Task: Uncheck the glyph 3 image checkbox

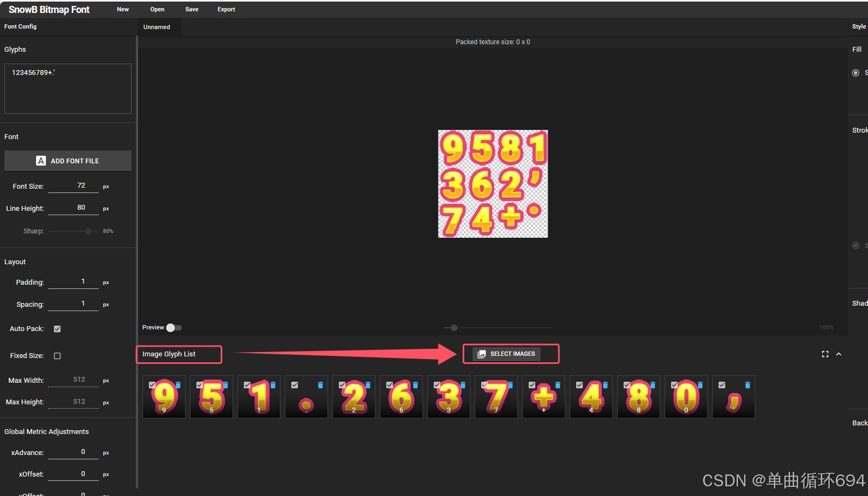Action: 437,385
